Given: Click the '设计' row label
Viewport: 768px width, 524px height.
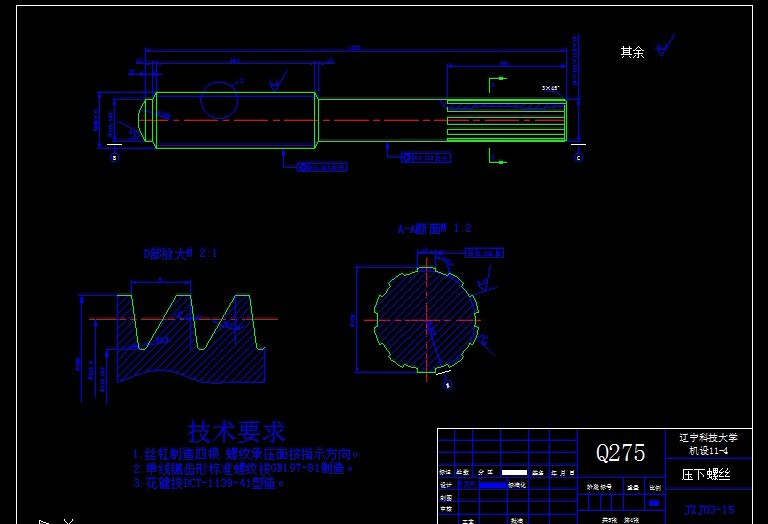Looking at the screenshot, I should pyautogui.click(x=446, y=485).
